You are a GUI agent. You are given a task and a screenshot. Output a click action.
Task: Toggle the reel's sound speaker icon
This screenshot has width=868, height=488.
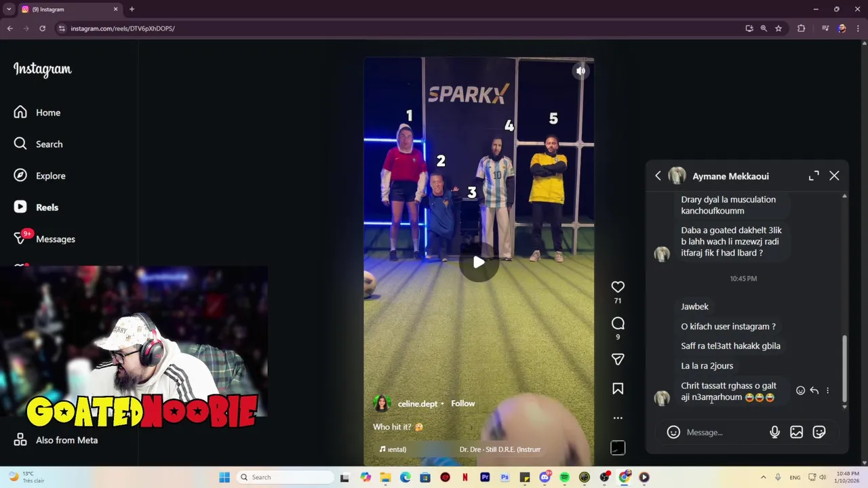(x=580, y=70)
